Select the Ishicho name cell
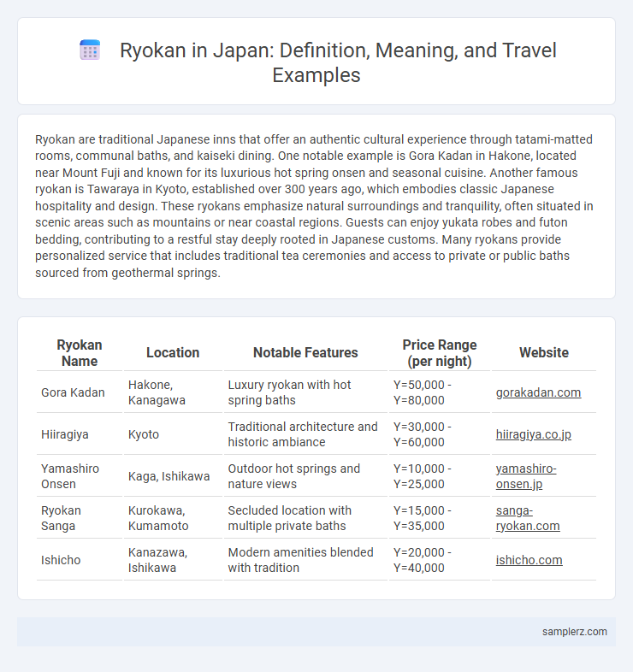633x672 pixels. (80, 560)
